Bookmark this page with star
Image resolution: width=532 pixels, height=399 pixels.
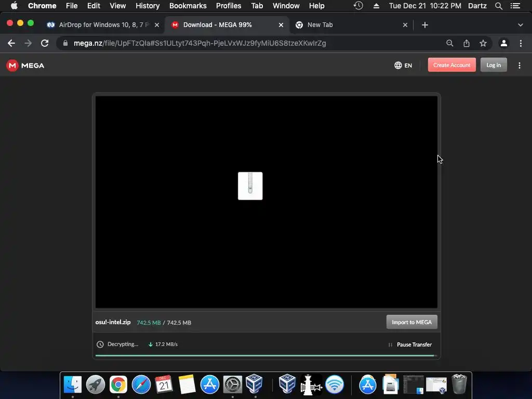483,43
